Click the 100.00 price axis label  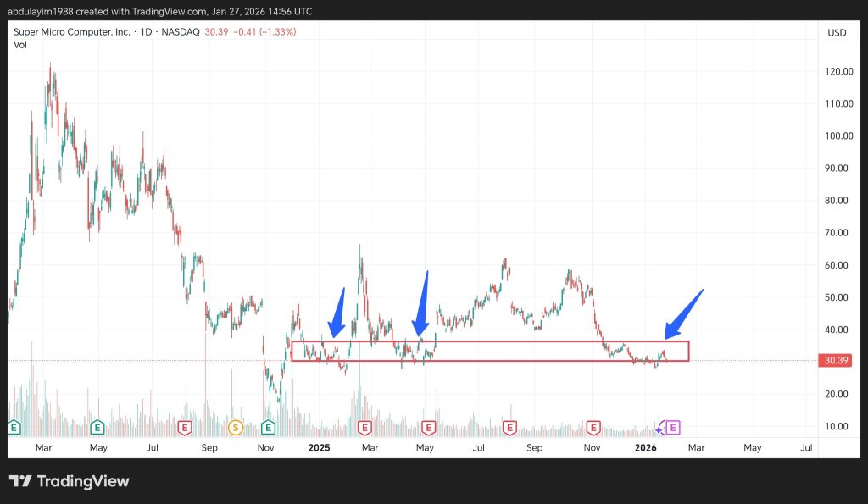coord(838,136)
